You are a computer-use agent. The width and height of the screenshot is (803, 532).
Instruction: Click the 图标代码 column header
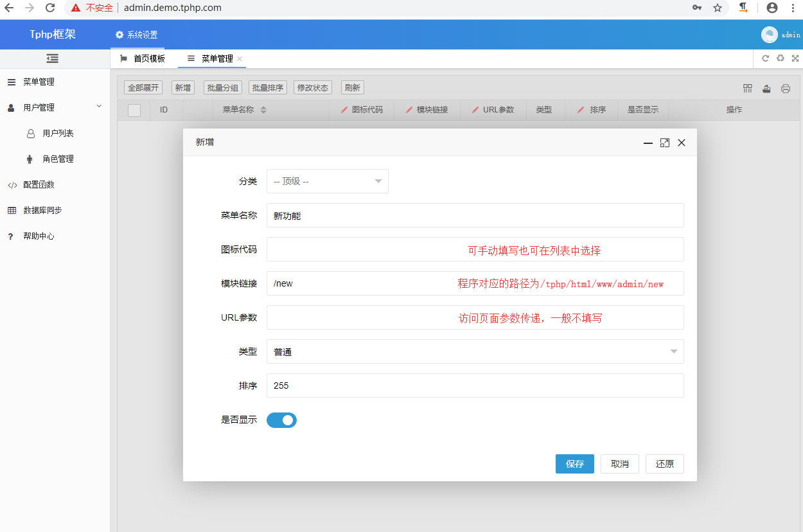click(x=362, y=110)
